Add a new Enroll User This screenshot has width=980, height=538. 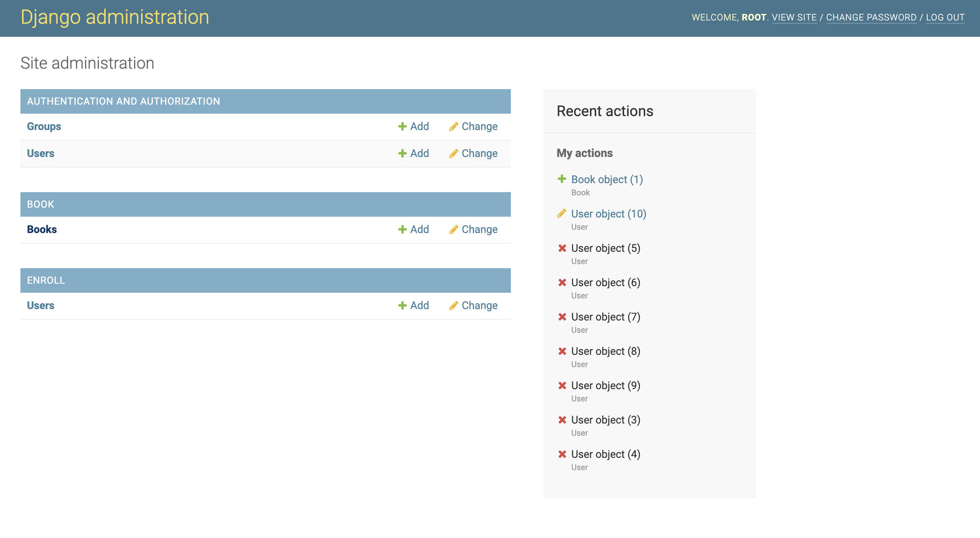point(419,305)
